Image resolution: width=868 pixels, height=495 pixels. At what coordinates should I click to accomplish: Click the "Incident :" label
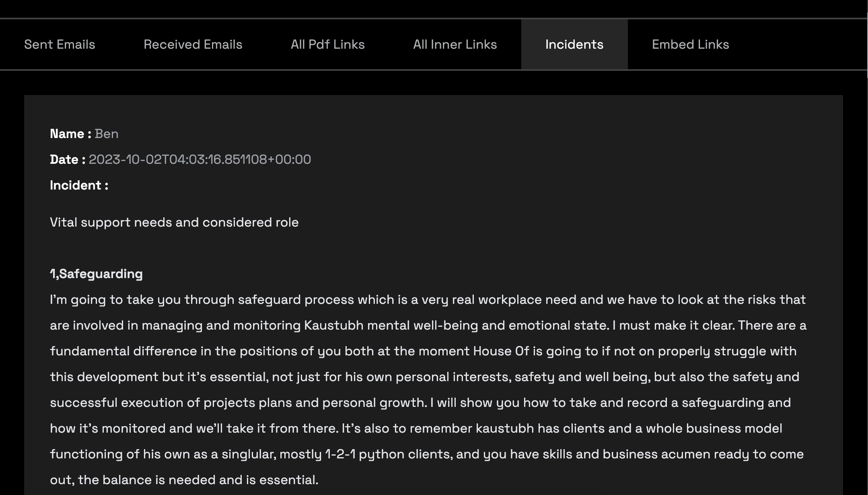tap(79, 186)
